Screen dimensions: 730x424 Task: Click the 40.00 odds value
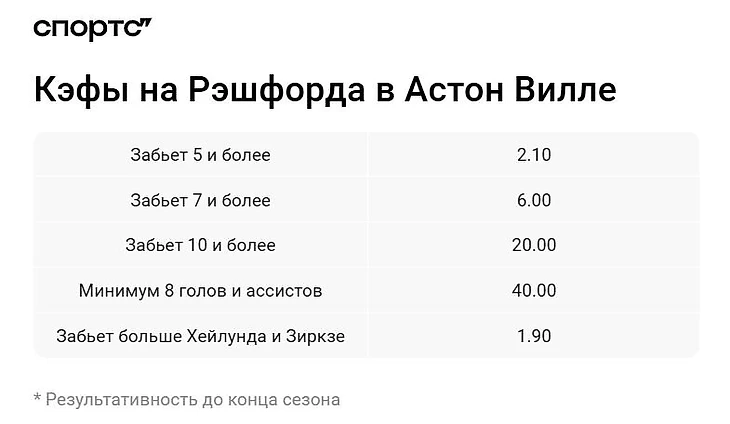534,291
